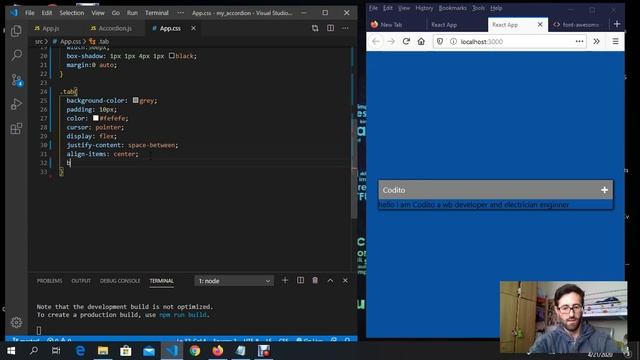This screenshot has height=360, width=640.
Task: Open Google Chrome from the taskbar
Action: click(x=195, y=351)
